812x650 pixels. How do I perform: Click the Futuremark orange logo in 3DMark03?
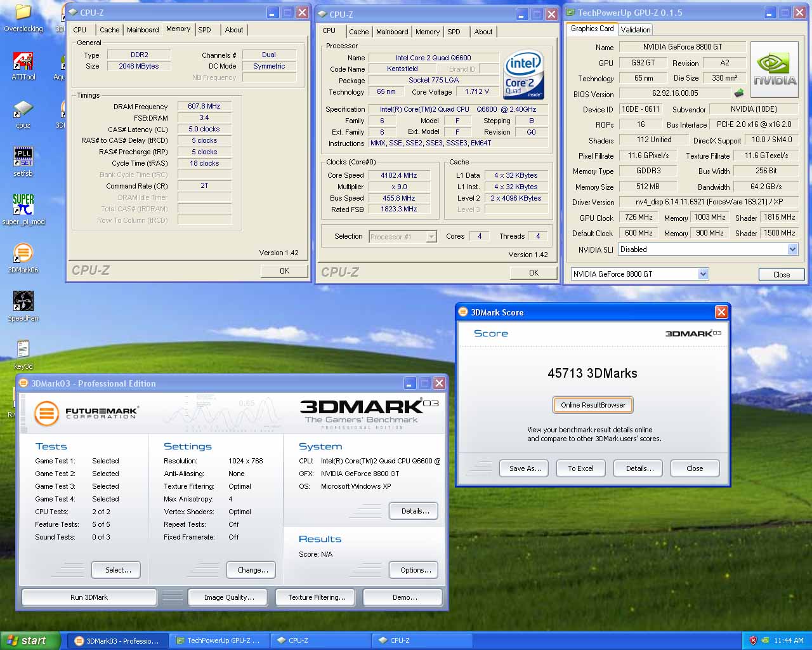(46, 413)
